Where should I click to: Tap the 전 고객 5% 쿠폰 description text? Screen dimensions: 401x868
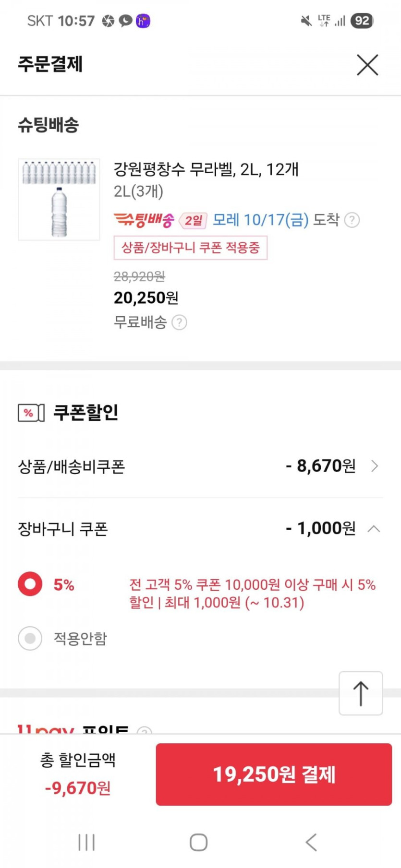[x=252, y=593]
